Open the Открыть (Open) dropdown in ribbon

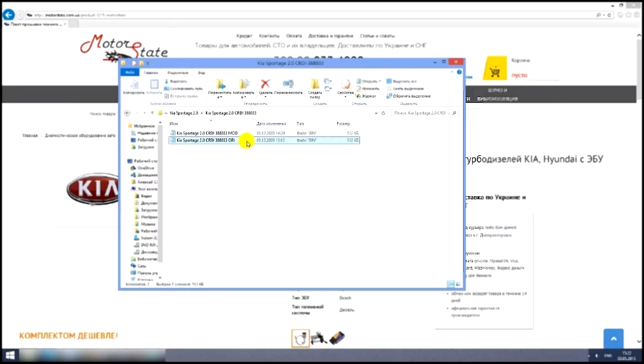click(x=369, y=81)
